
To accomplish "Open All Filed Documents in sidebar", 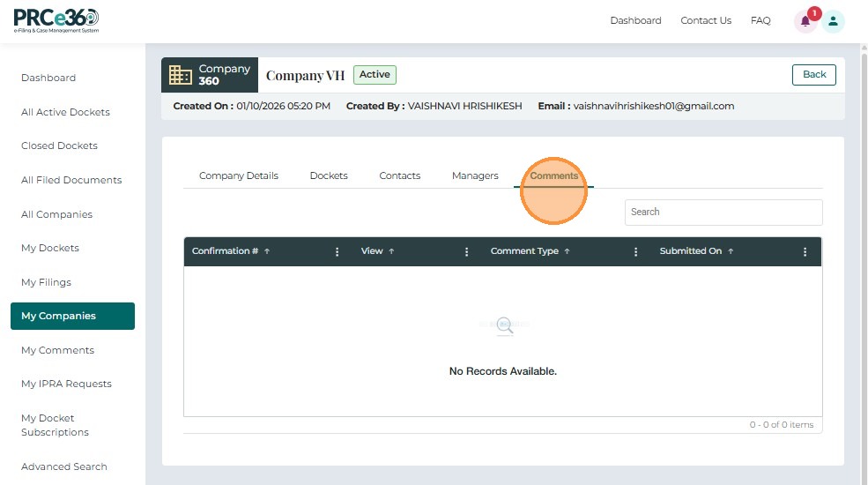I will click(72, 181).
